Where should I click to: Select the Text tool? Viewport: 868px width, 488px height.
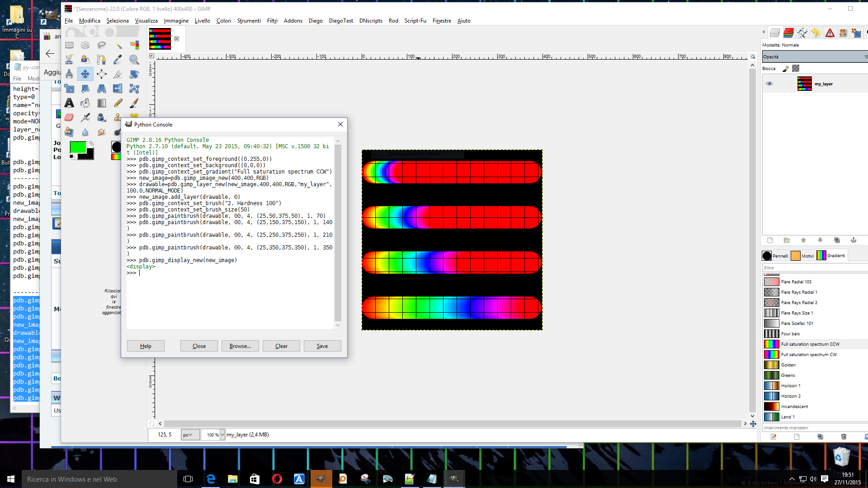69,103
